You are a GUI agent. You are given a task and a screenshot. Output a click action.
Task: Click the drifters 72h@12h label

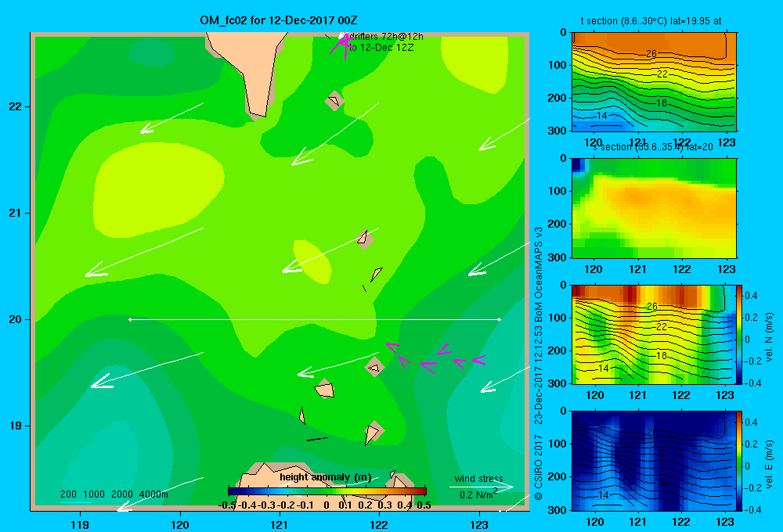coord(386,37)
